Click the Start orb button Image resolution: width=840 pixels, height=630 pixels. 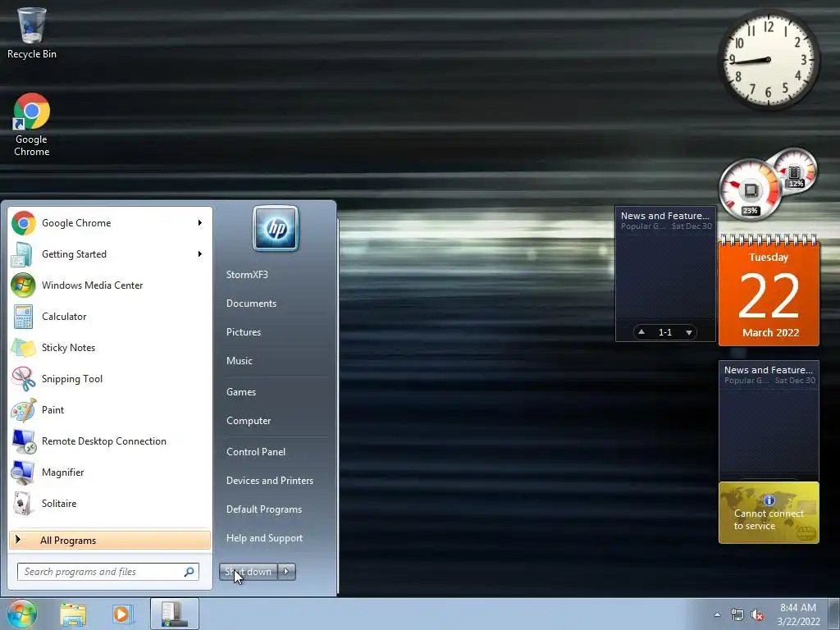point(21,614)
